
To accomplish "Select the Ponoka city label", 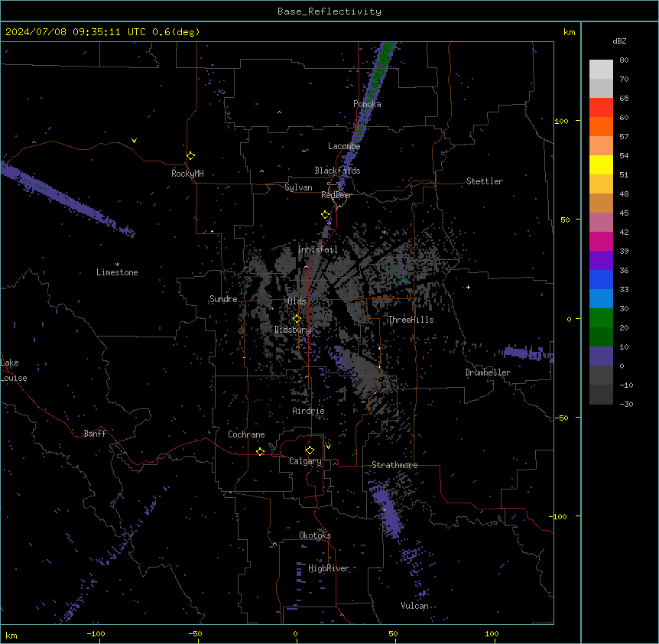I will [x=367, y=104].
